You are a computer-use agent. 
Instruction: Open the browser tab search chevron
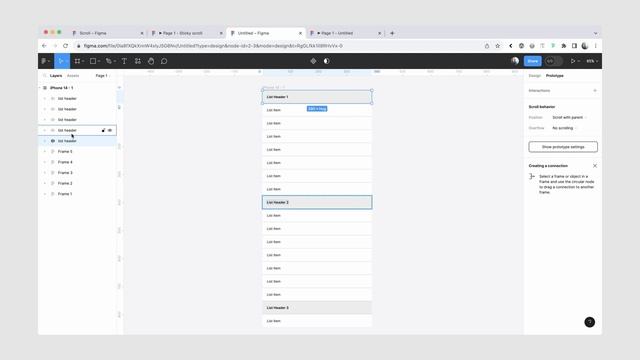pos(596,33)
